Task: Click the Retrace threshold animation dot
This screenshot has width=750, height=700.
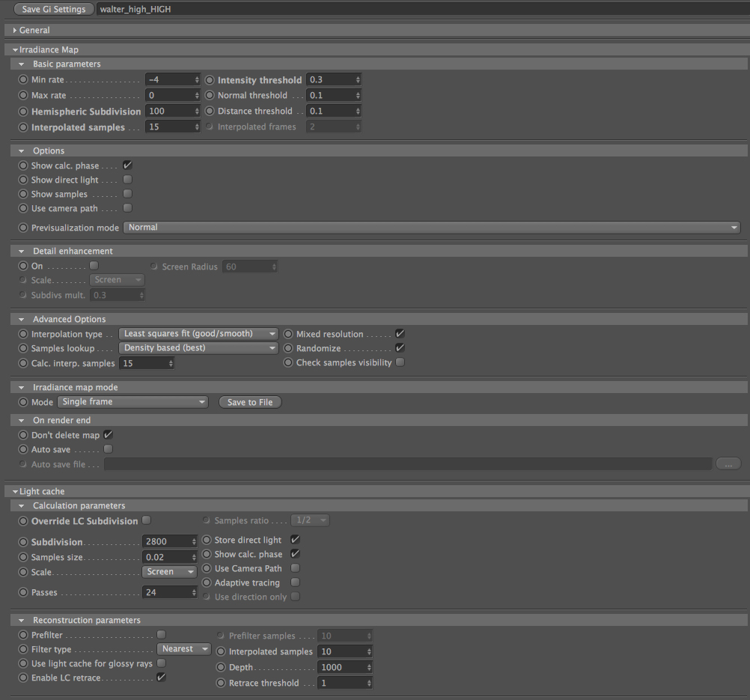Action: (x=221, y=683)
